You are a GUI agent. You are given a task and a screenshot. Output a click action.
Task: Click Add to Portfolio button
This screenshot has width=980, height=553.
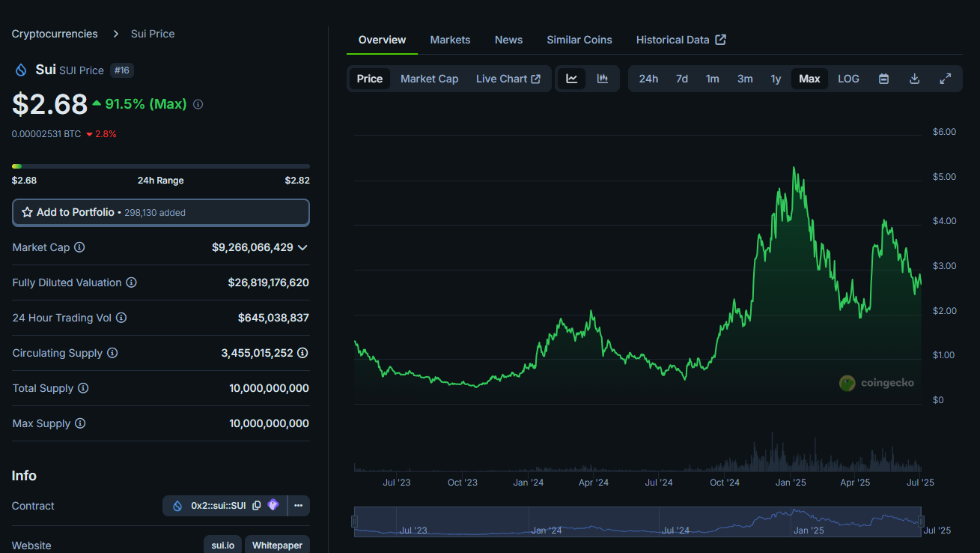tap(161, 212)
